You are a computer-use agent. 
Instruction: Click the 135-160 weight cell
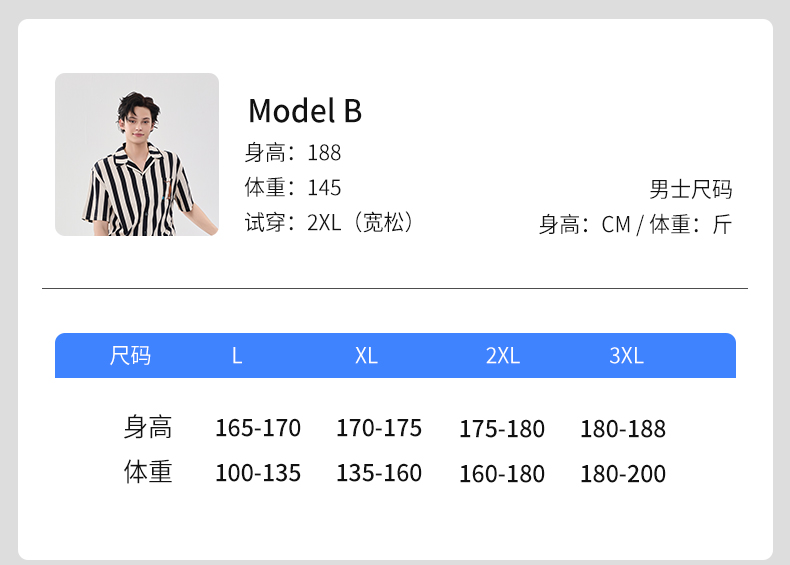[379, 473]
